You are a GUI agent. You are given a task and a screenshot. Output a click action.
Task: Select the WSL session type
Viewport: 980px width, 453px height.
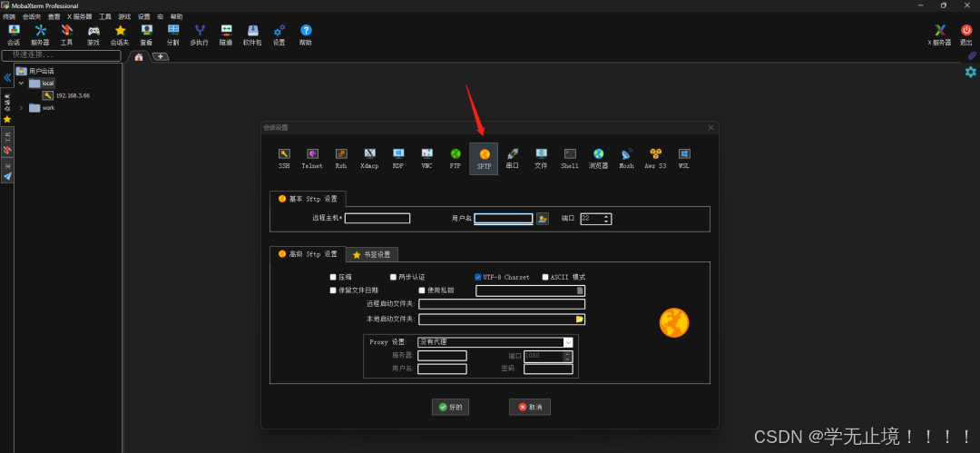pyautogui.click(x=684, y=159)
